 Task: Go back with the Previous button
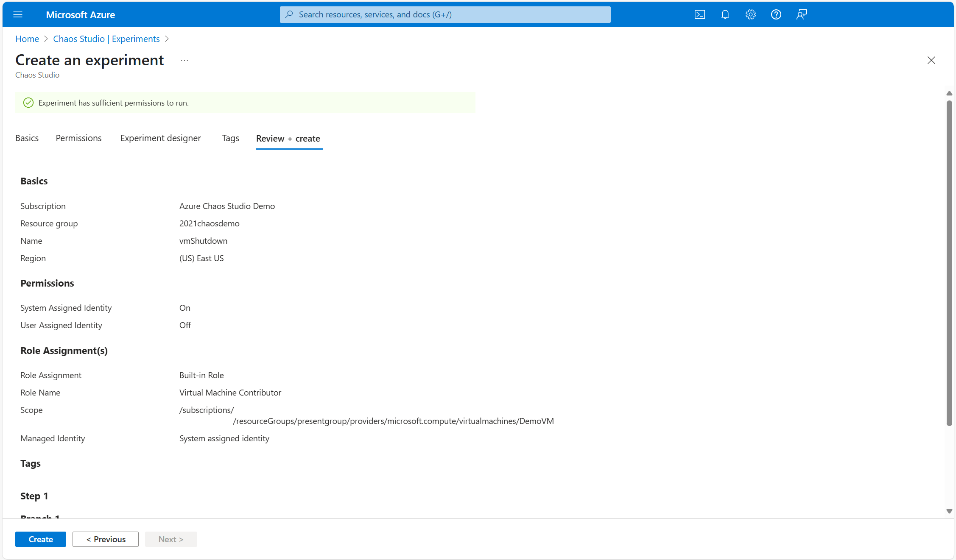point(106,539)
